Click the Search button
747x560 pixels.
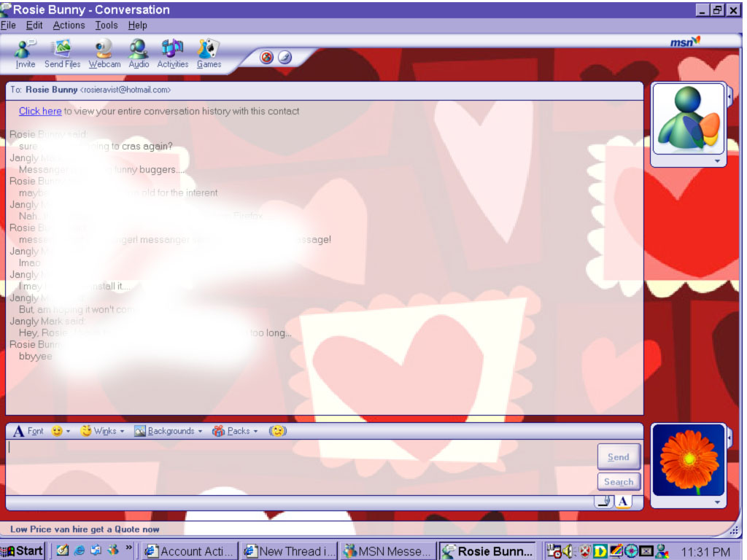coord(619,482)
